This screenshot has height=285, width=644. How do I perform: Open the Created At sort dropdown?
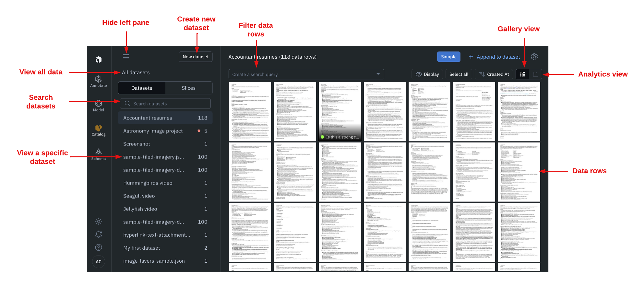(494, 74)
